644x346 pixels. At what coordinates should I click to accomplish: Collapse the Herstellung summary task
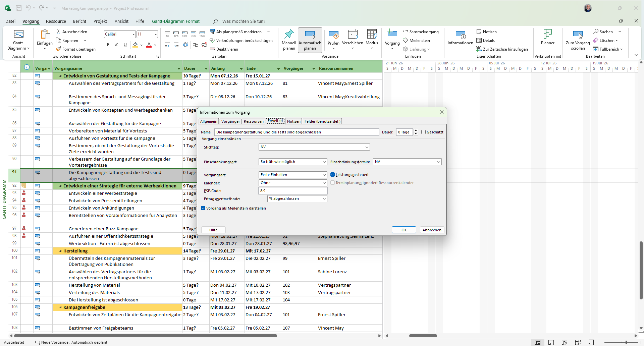click(x=60, y=251)
